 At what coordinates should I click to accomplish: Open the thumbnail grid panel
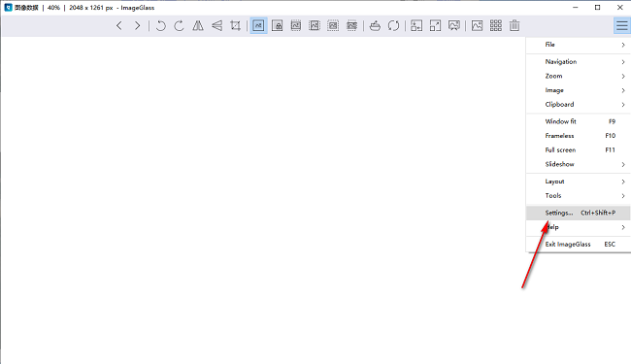point(496,26)
